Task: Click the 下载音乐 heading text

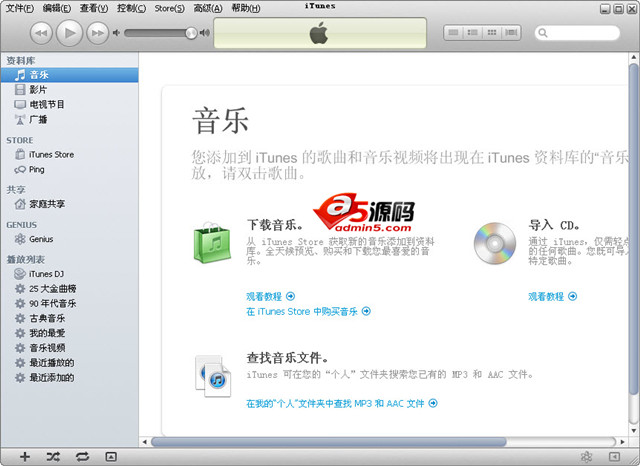Action: click(275, 225)
